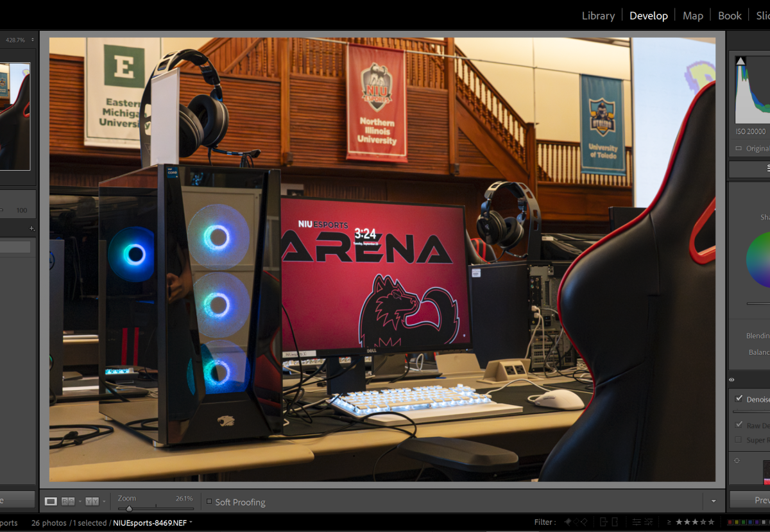Click the Previous button
The width and height of the screenshot is (770, 532).
(x=757, y=500)
